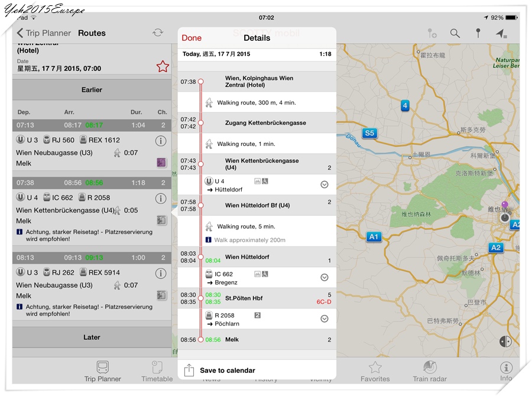Open info for the 08:13 U3 route
Viewport: 532px width, 396px height.
[x=161, y=273]
